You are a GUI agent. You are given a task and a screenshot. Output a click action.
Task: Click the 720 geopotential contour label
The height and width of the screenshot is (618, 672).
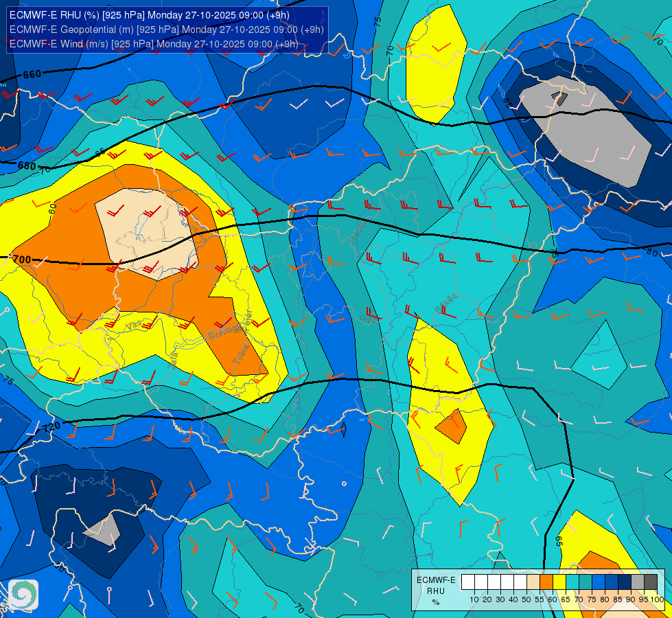tap(52, 426)
